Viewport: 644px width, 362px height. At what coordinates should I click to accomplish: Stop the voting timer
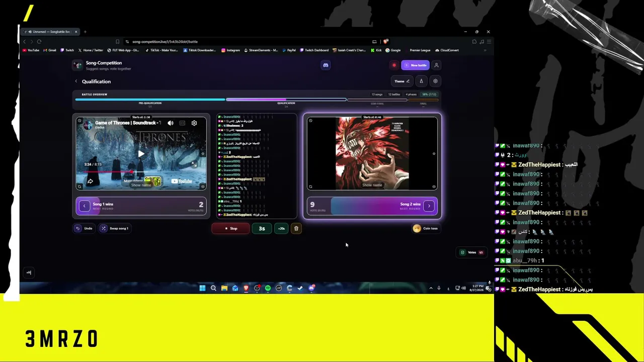click(230, 228)
